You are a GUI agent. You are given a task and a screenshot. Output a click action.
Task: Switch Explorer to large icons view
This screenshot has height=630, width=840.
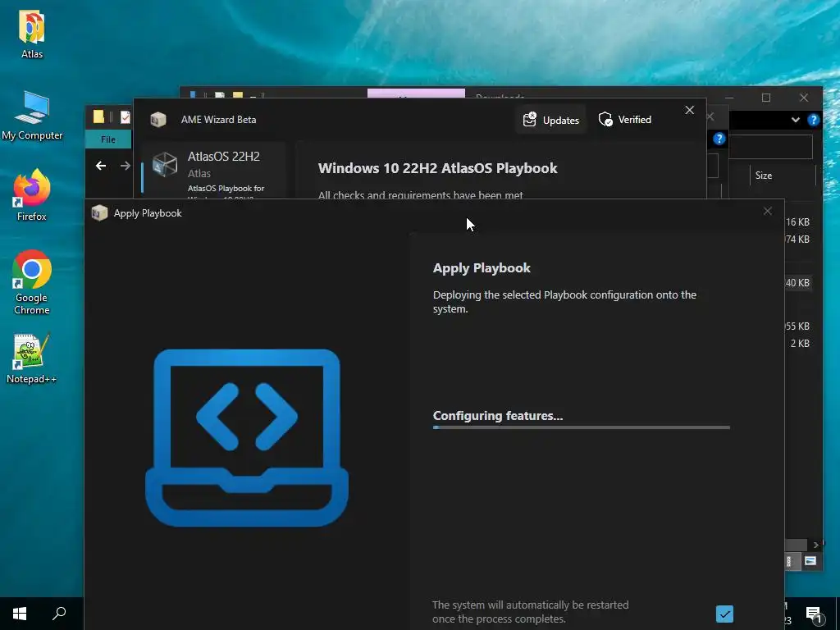tap(810, 561)
